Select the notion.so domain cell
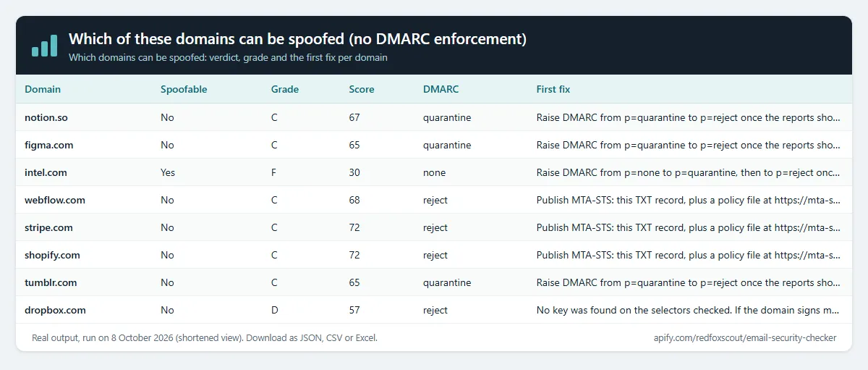The width and height of the screenshot is (868, 370). [x=46, y=117]
